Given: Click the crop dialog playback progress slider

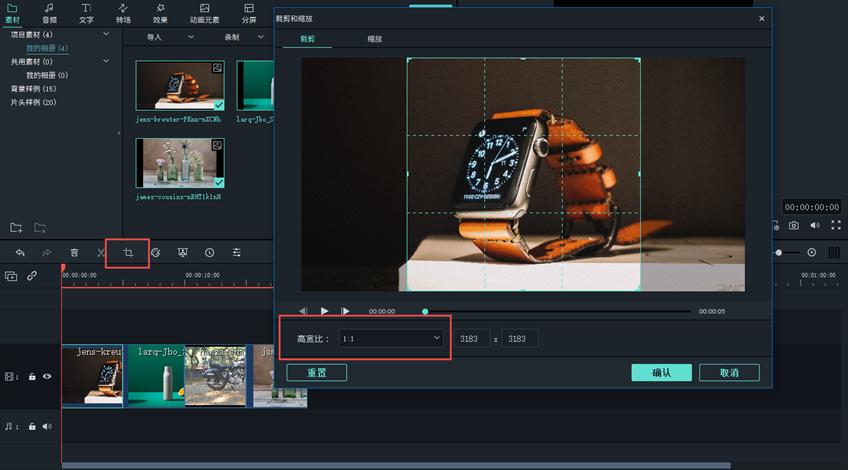Looking at the screenshot, I should click(x=555, y=311).
